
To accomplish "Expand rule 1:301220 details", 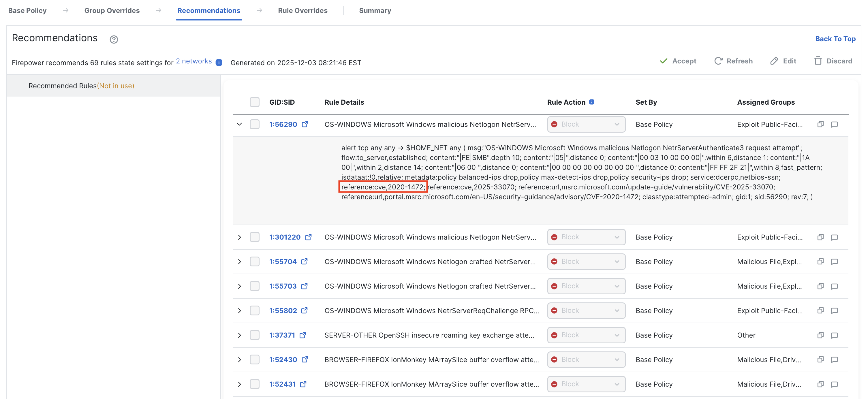I will tap(239, 237).
